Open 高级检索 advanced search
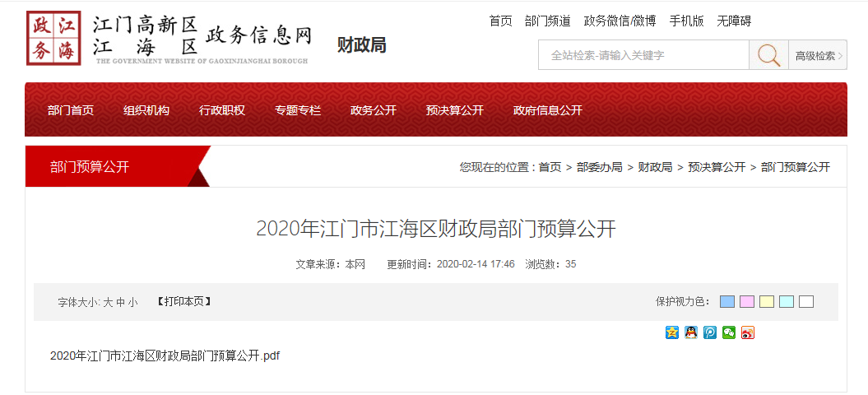This screenshot has height=395, width=868. pos(818,55)
